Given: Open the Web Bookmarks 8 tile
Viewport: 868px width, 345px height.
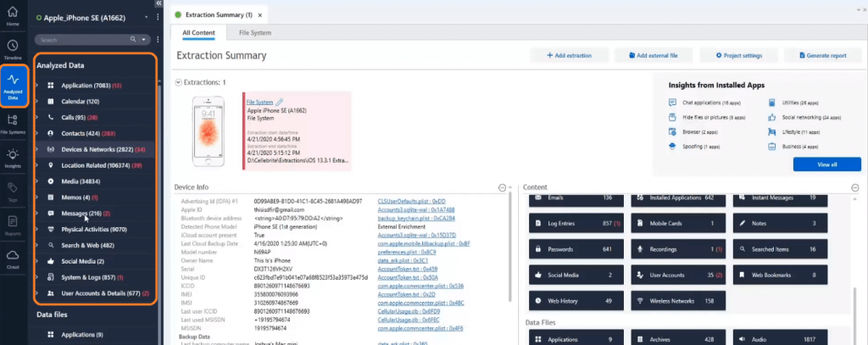Looking at the screenshot, I should click(781, 275).
